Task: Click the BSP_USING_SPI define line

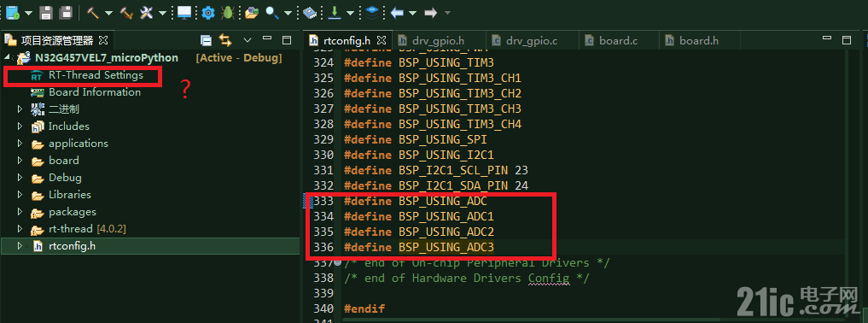Action: (x=415, y=139)
